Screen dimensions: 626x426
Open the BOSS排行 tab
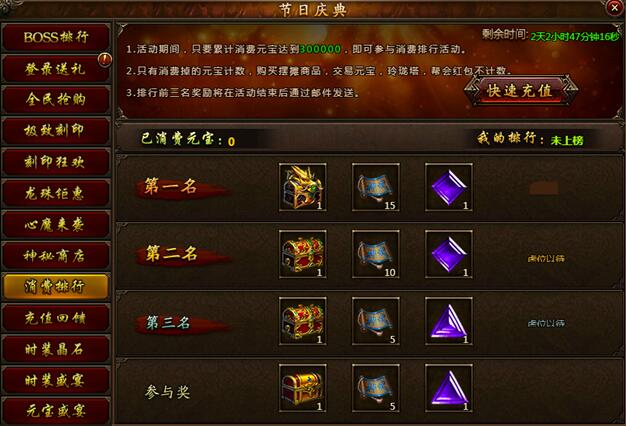[56, 38]
